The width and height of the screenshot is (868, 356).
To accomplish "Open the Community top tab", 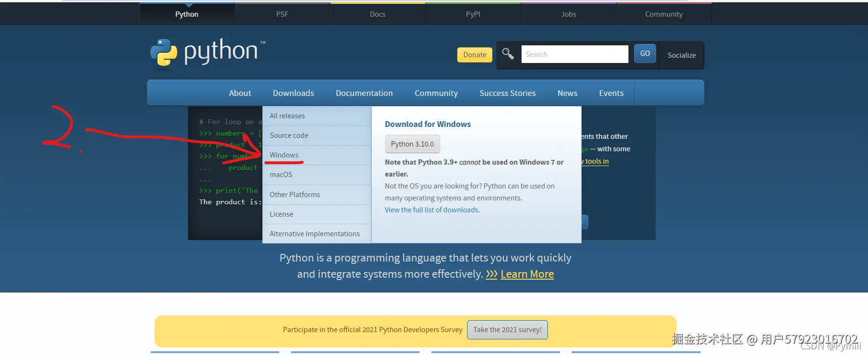I will pos(664,14).
